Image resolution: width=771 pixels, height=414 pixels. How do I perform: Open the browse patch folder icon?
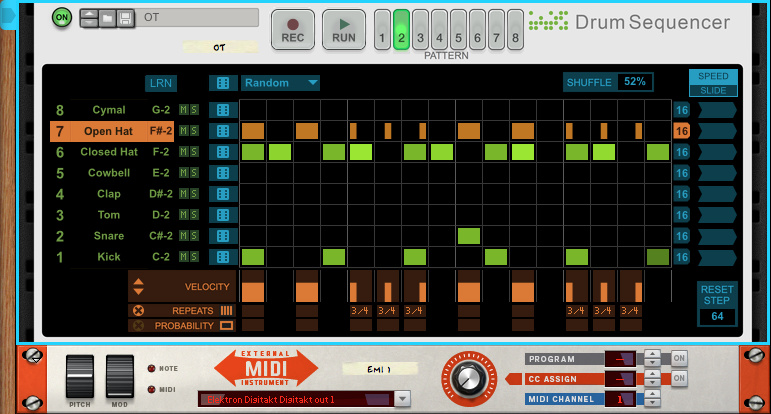point(108,18)
